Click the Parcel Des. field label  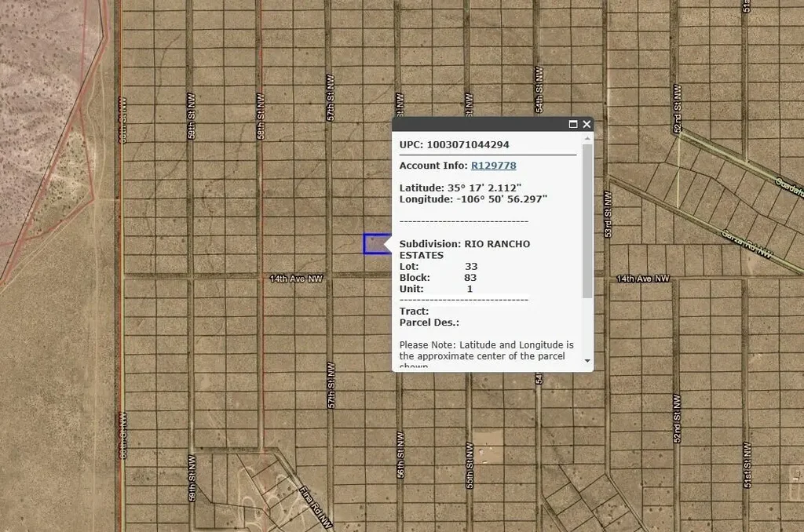pyautogui.click(x=429, y=322)
